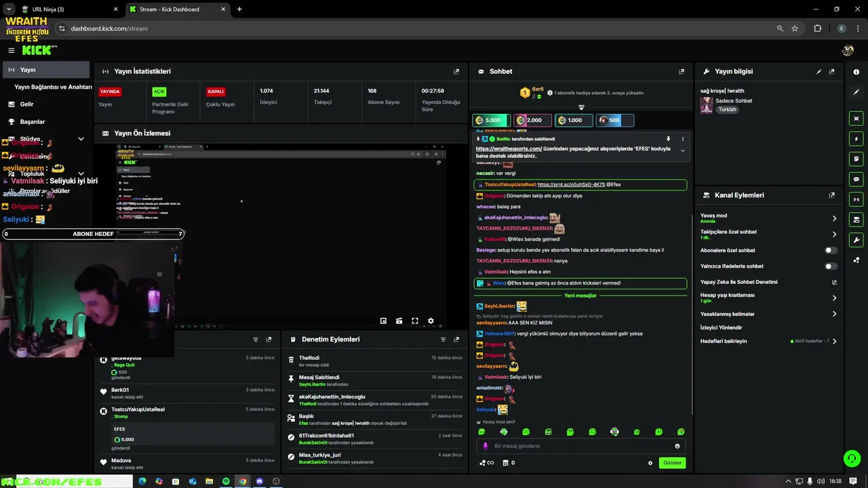Send message with Gönder button
The height and width of the screenshot is (488, 868).
672,463
